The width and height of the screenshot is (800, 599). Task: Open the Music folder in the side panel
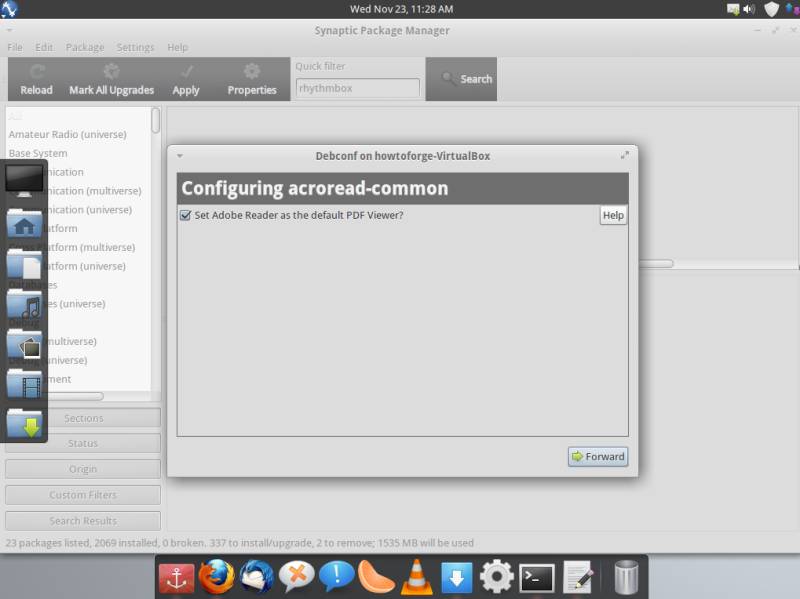pos(24,304)
